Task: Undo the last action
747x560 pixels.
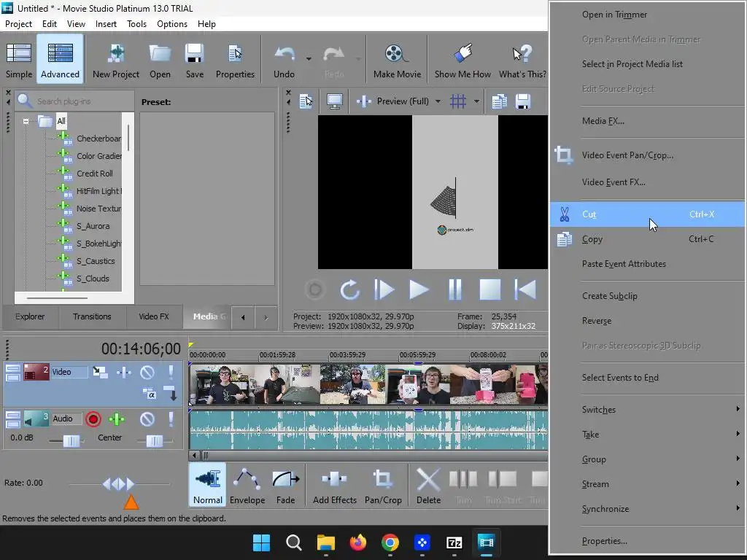Action: (x=285, y=60)
